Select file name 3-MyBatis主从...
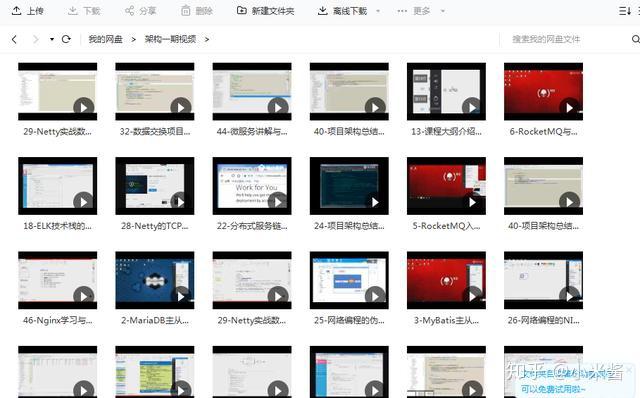Screen dimensions: 640x398 click(446, 320)
